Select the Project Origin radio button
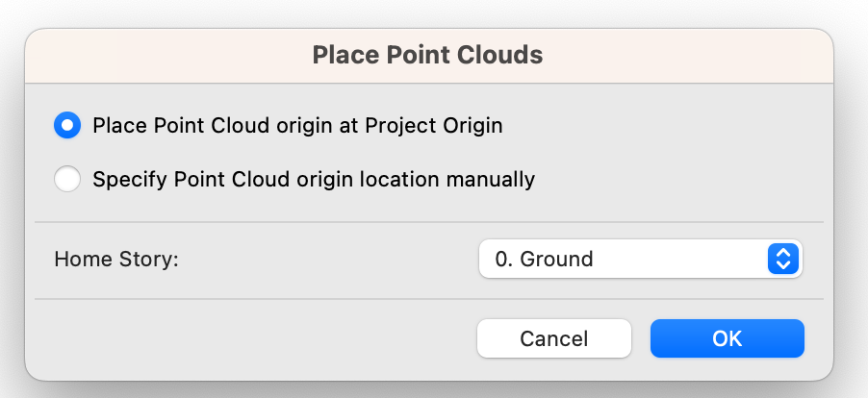The height and width of the screenshot is (398, 868). 67,125
